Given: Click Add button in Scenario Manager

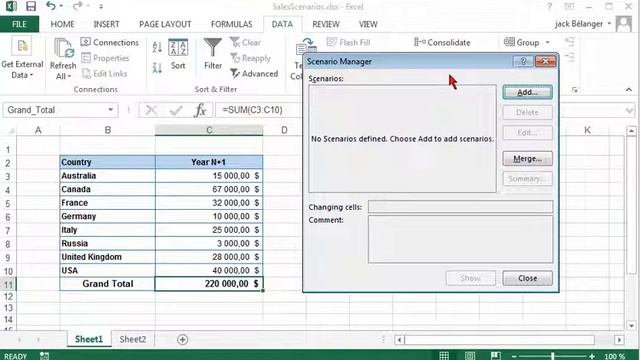Looking at the screenshot, I should [x=527, y=92].
